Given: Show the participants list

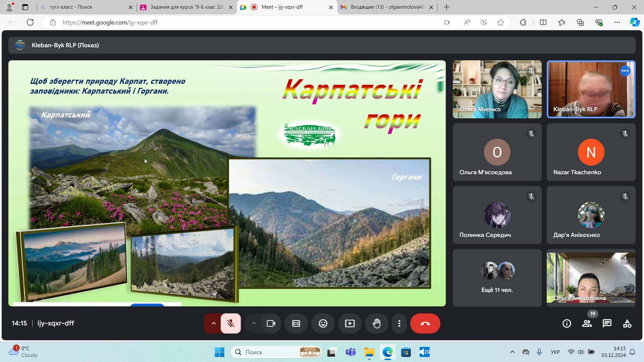Looking at the screenshot, I should point(587,323).
